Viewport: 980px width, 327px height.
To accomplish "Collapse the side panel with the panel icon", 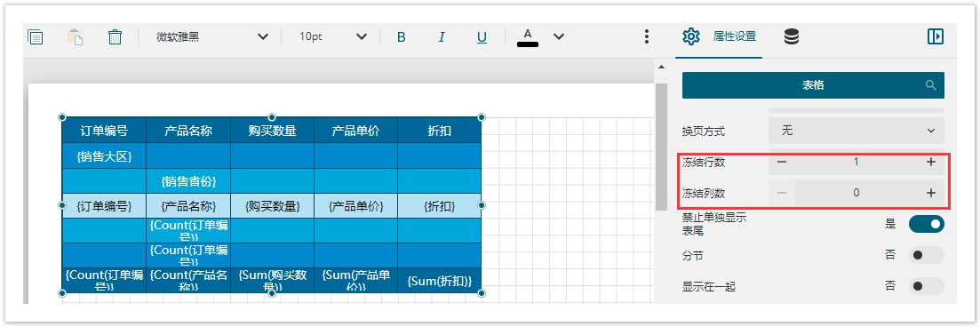I will [x=935, y=36].
